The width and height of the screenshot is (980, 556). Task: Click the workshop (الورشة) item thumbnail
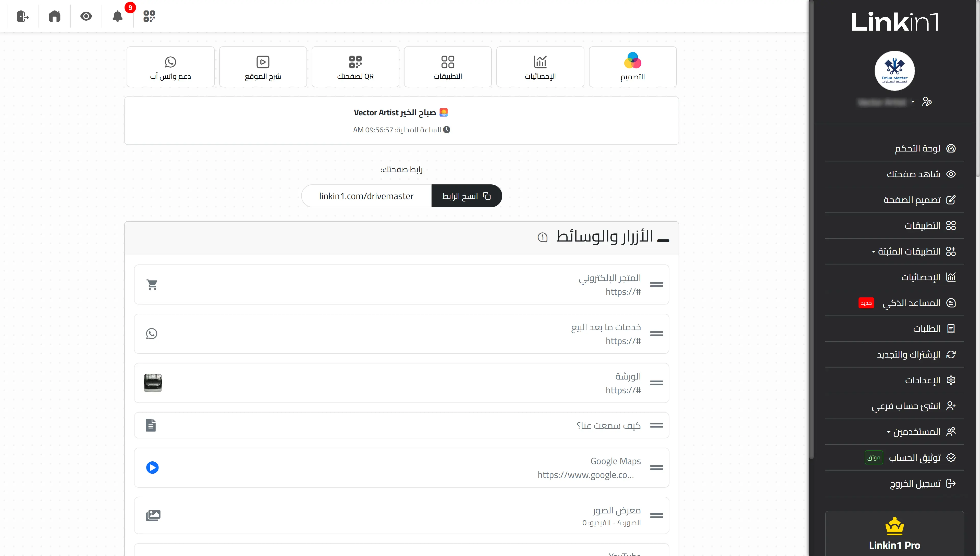pos(152,383)
